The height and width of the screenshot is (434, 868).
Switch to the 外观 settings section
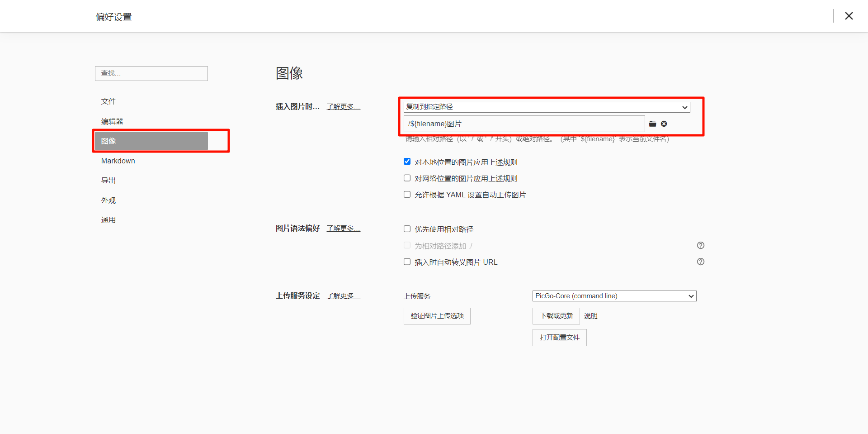tap(151, 200)
